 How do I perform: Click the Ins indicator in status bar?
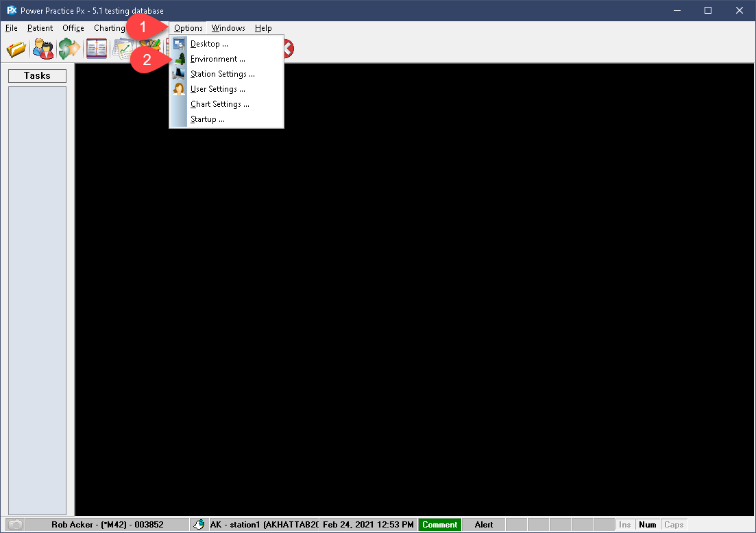pyautogui.click(x=625, y=524)
